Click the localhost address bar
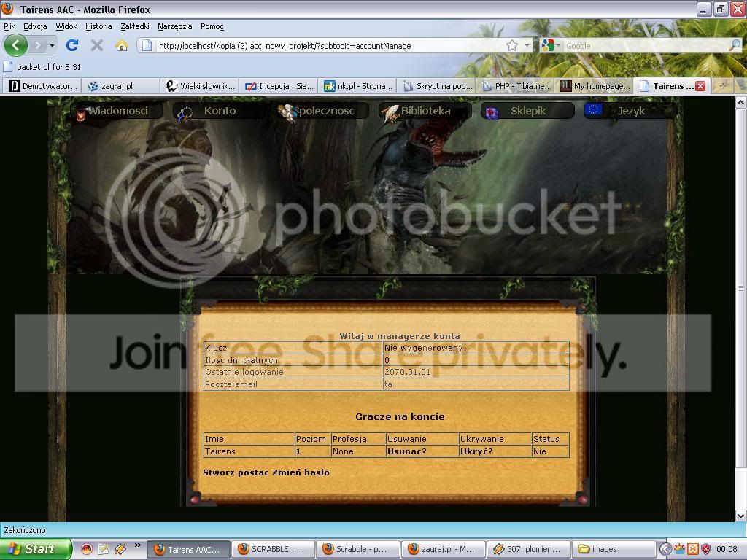747x560 pixels. [x=329, y=46]
